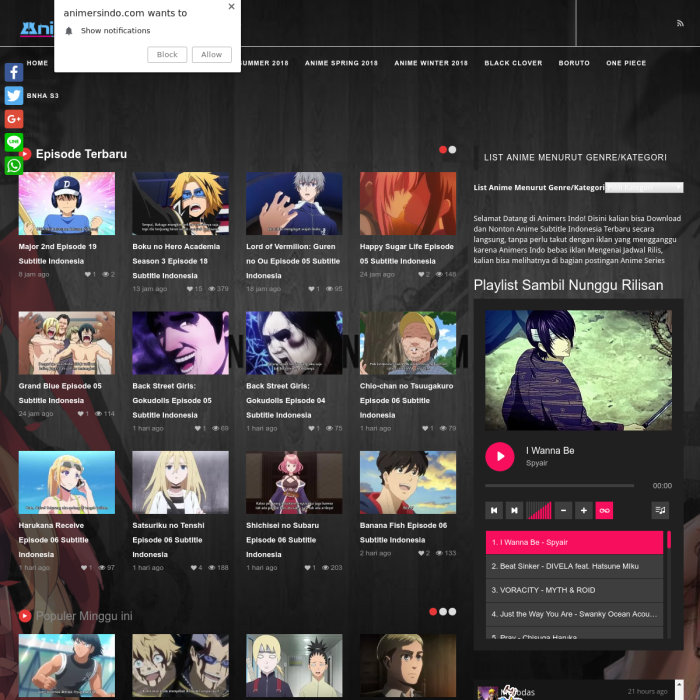Open Chio-chan no Tsuugakuro Episode 06 link
The image size is (700, 700).
(x=406, y=400)
